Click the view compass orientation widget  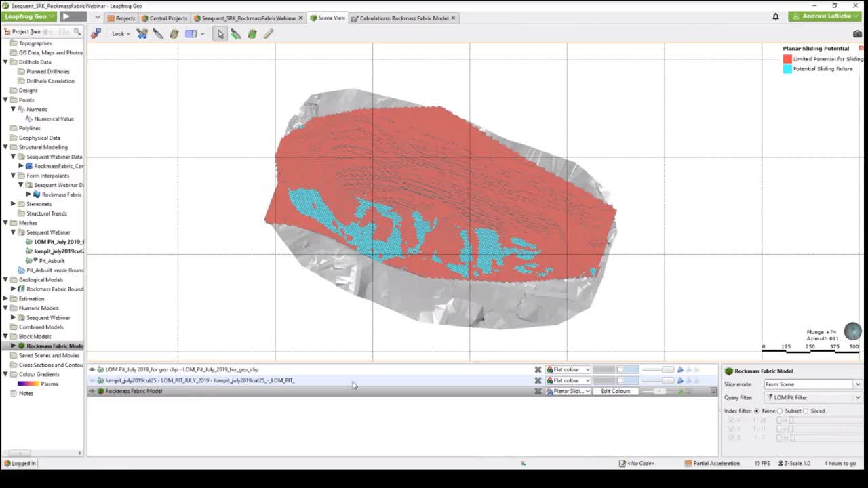click(x=852, y=331)
